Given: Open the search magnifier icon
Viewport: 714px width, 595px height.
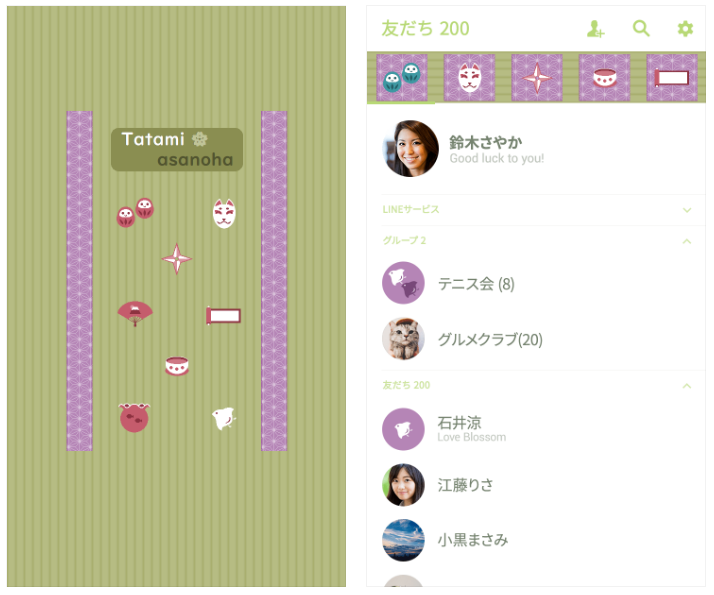Looking at the screenshot, I should (641, 28).
